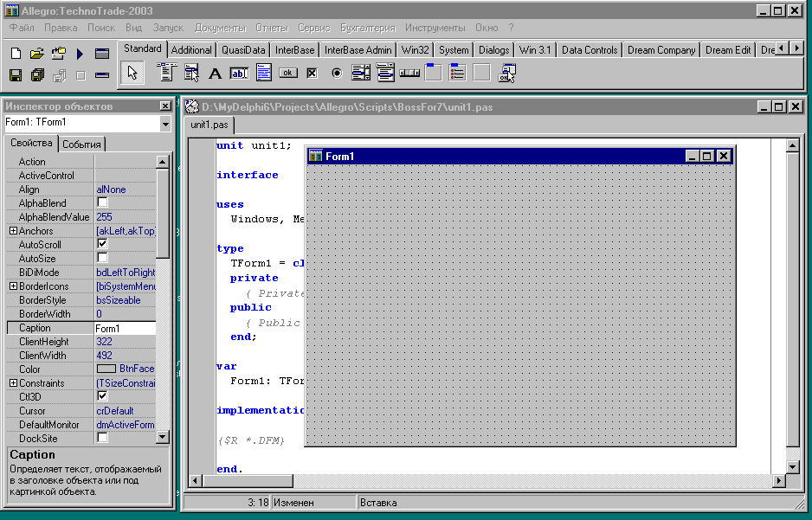The image size is (812, 520).
Task: Select the Data Controls palette tab
Action: point(590,50)
